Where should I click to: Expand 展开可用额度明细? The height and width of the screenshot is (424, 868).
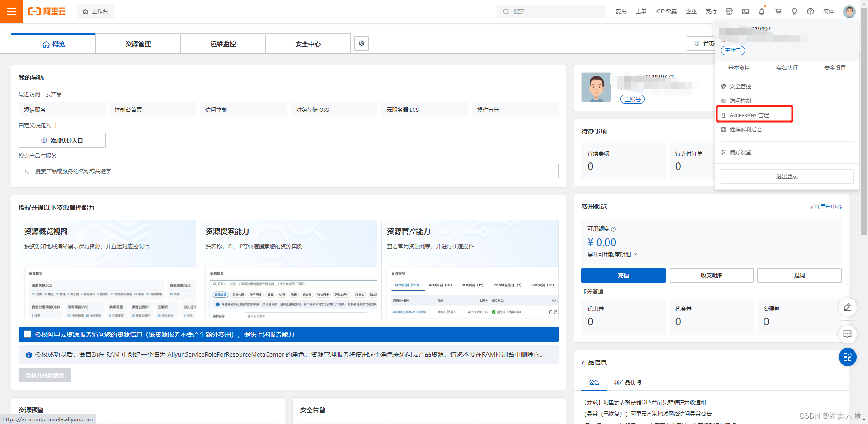(612, 254)
